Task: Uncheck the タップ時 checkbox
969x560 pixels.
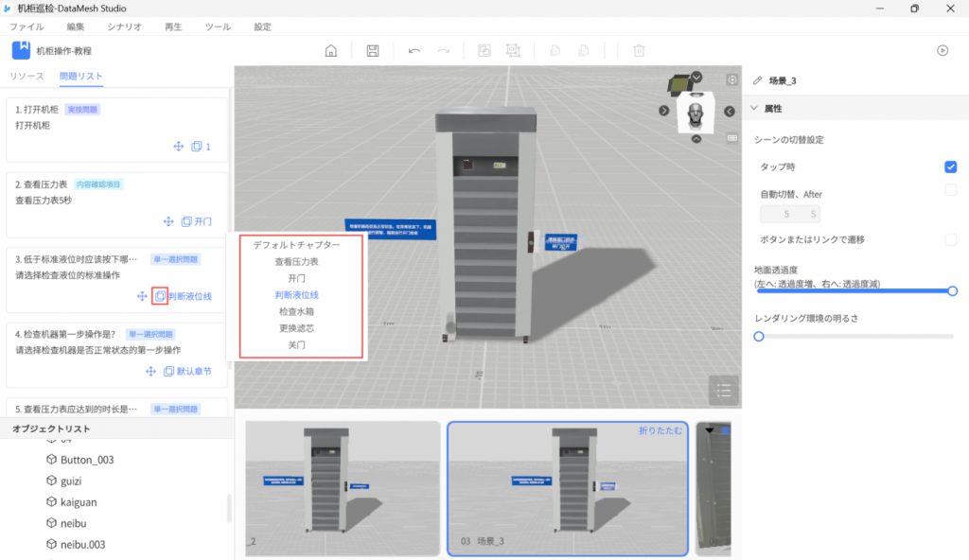Action: (x=950, y=167)
